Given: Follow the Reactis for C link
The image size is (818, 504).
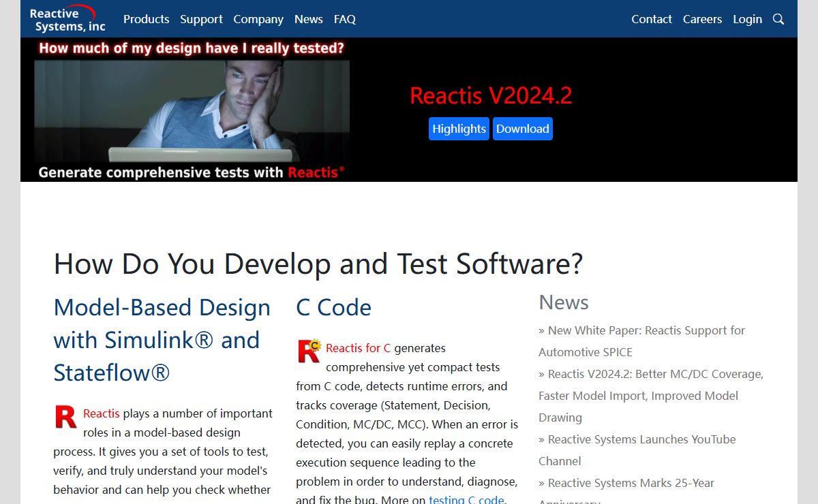Looking at the screenshot, I should tap(358, 348).
